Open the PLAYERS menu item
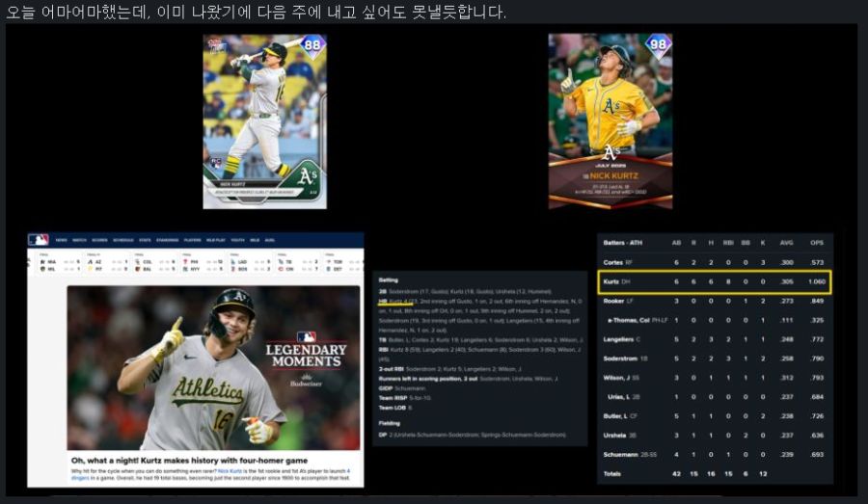Screen dimensions: 868x504 pyautogui.click(x=193, y=240)
